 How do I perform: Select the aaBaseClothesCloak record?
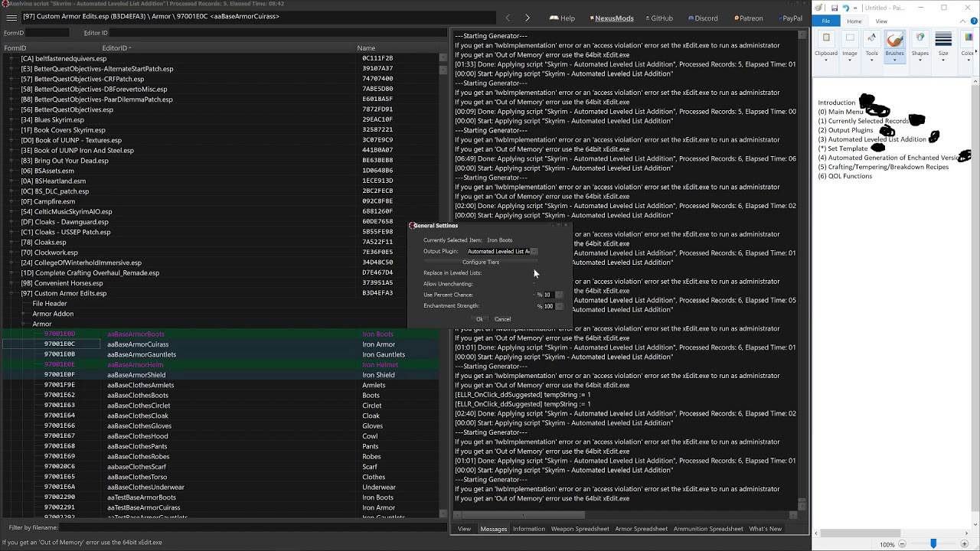click(220, 416)
